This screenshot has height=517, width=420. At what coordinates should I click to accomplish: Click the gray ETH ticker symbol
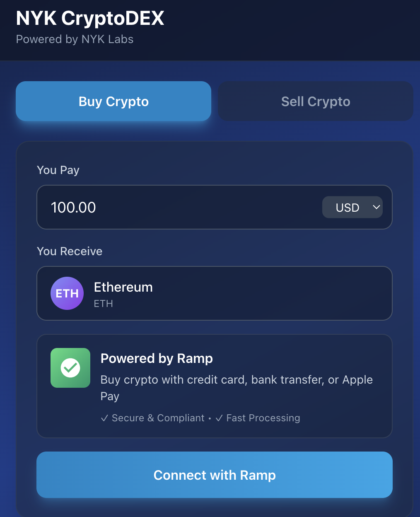coord(103,304)
